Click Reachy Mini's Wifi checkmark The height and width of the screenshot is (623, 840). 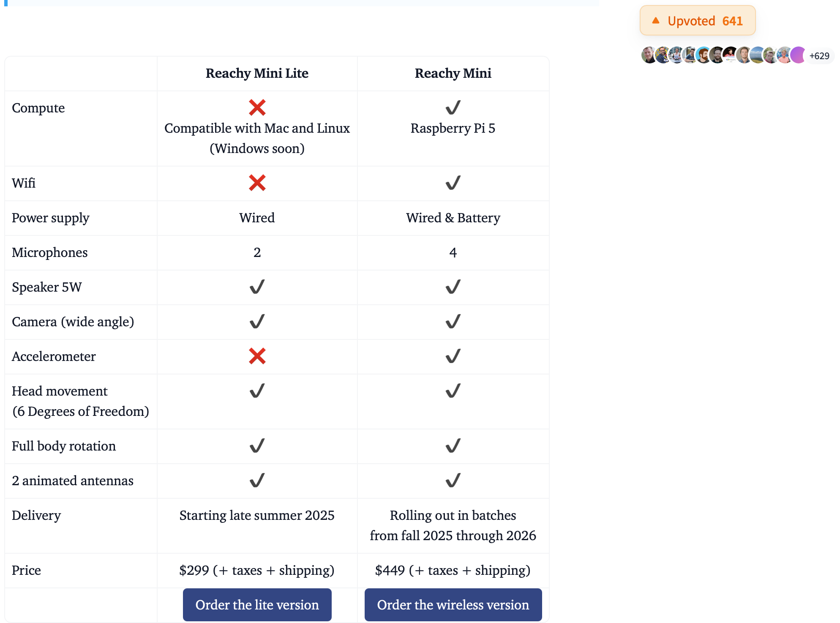coord(453,183)
